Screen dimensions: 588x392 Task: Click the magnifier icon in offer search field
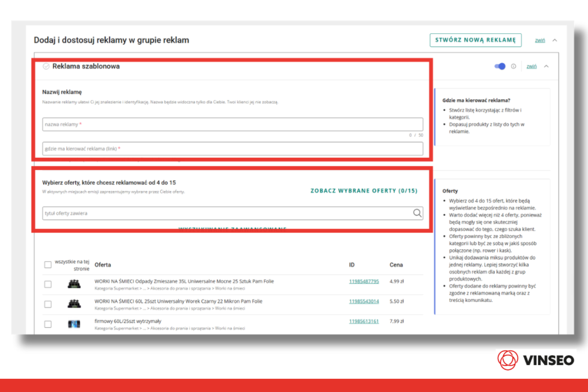[417, 213]
